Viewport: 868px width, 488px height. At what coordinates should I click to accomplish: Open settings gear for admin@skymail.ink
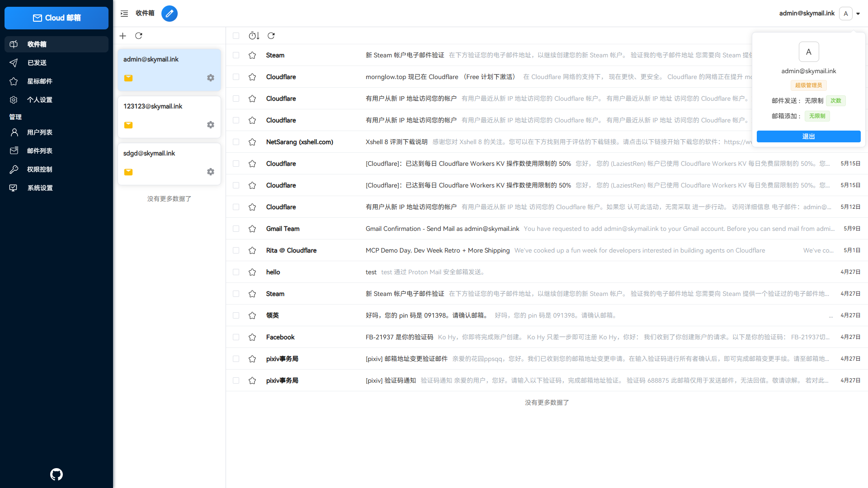tap(211, 78)
